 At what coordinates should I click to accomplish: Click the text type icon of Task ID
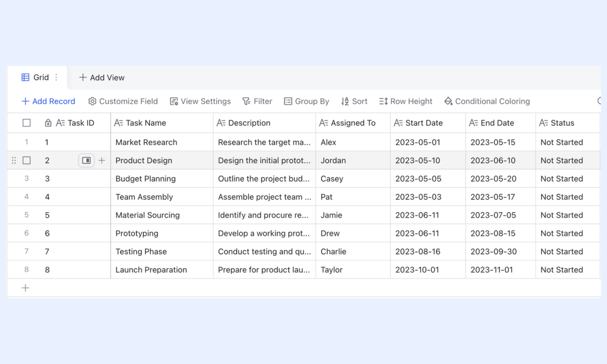(x=60, y=123)
